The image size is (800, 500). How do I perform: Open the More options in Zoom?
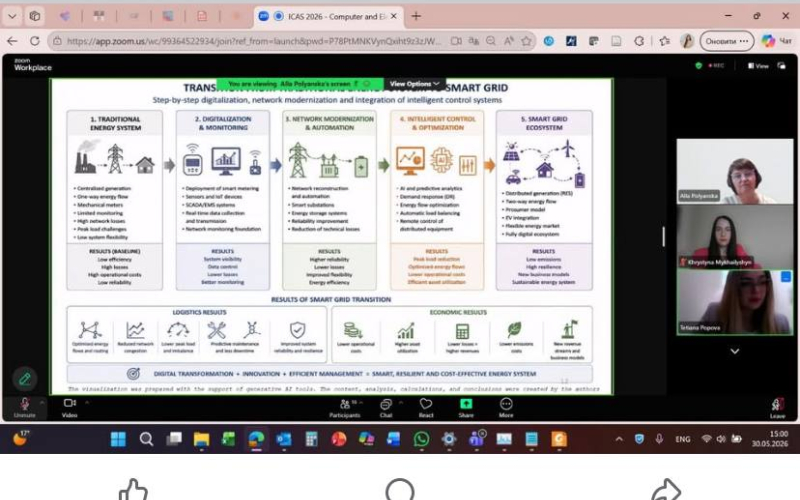tap(506, 408)
